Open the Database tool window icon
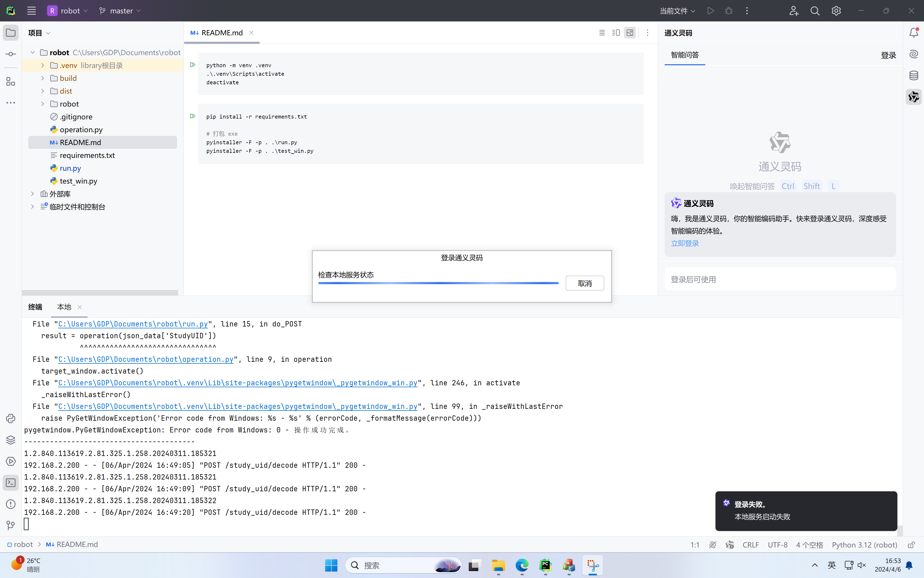The height and width of the screenshot is (578, 924). (914, 75)
